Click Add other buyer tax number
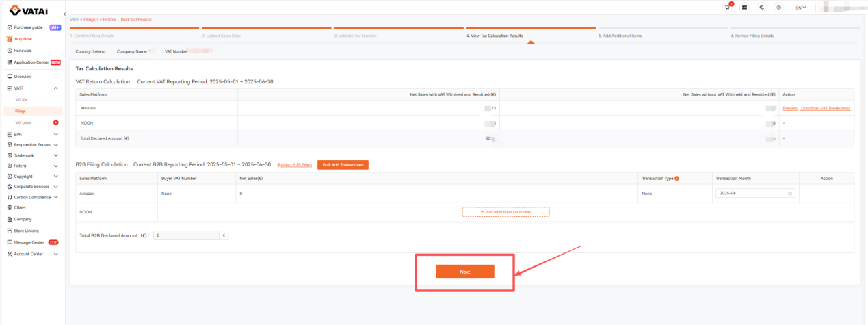Screen dimensions: 868x325 coord(505,212)
